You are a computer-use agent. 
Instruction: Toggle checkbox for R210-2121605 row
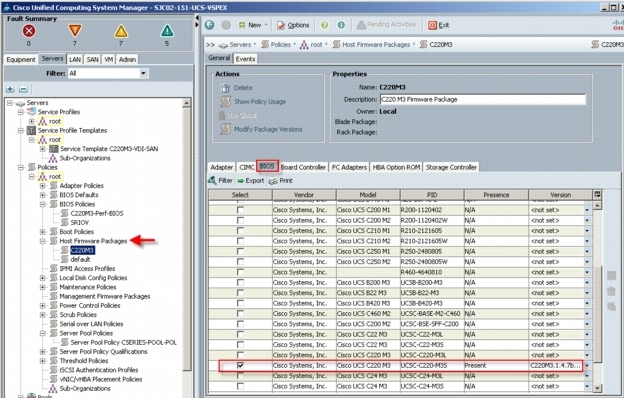tap(240, 230)
